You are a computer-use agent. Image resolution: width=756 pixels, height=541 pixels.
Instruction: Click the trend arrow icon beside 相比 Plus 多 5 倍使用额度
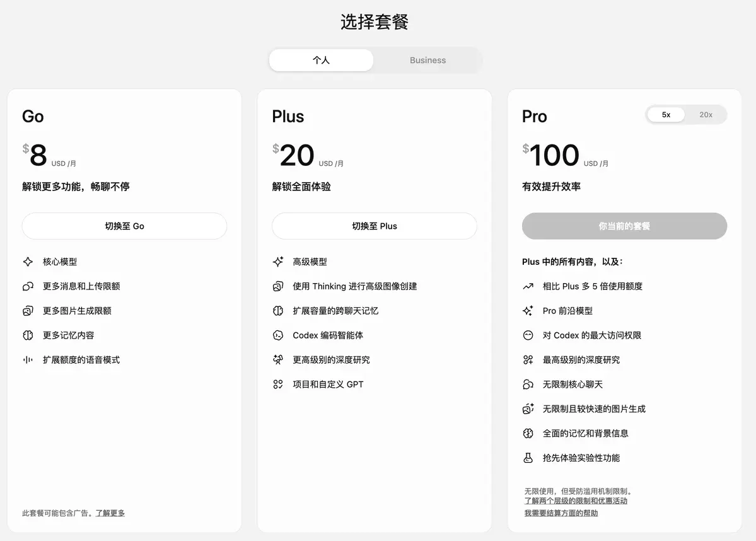[x=528, y=286]
